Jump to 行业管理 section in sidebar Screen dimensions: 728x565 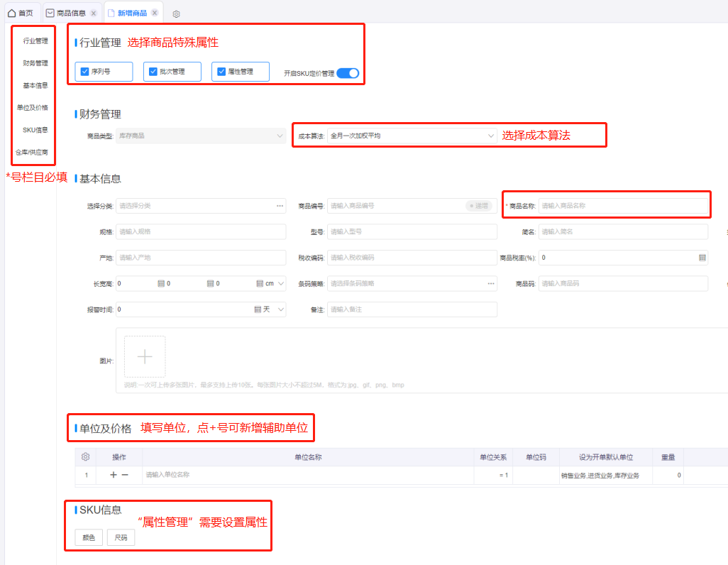click(x=35, y=41)
